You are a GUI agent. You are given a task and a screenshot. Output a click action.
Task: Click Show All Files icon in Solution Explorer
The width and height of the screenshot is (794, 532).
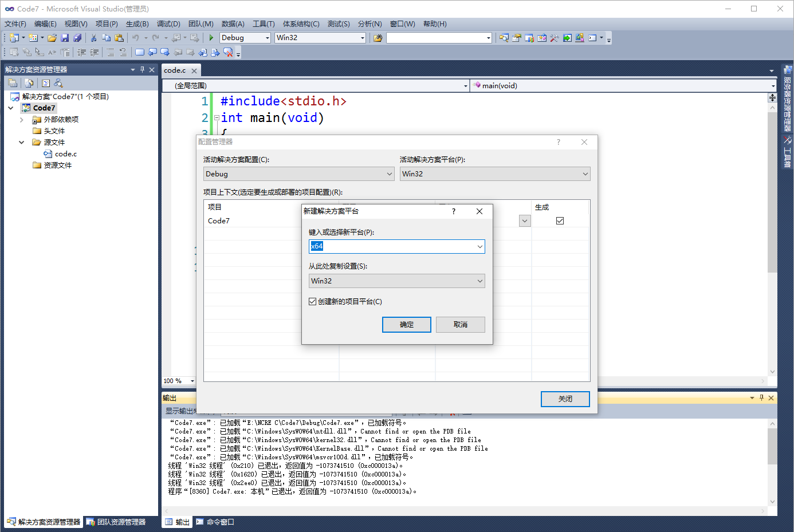29,83
